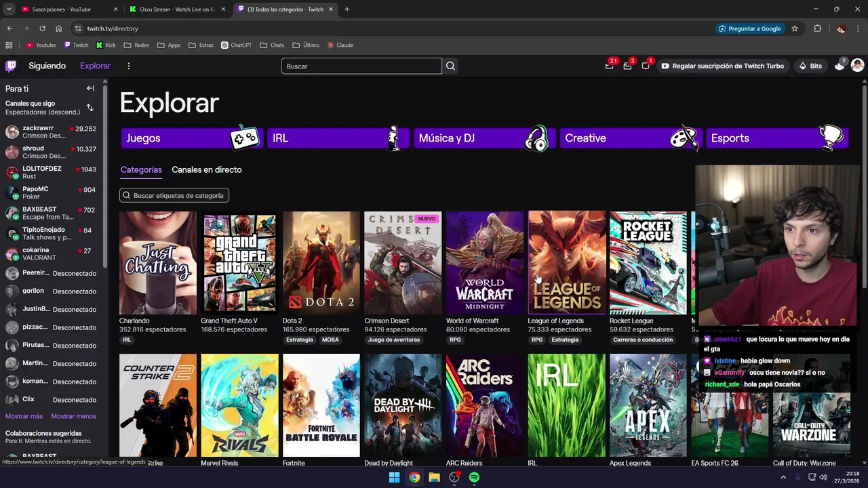Open the Kick bookmark
The image size is (868, 488).
pyautogui.click(x=106, y=45)
